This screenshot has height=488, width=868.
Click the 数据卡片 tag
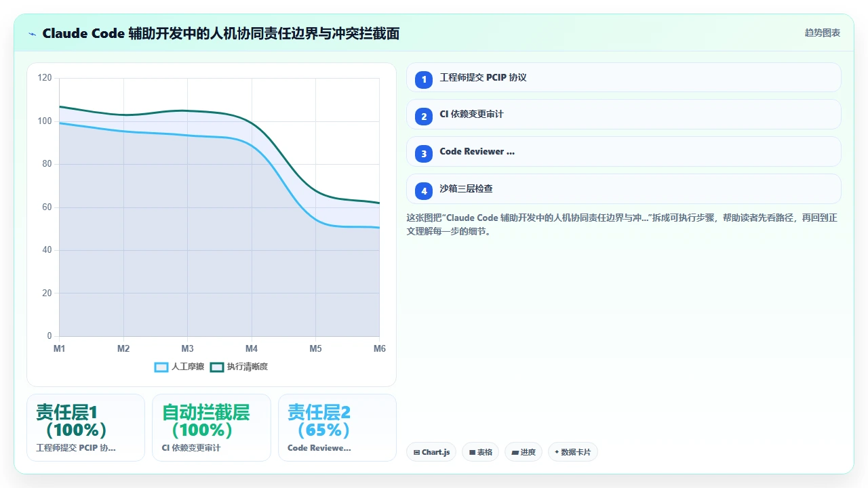coord(573,452)
